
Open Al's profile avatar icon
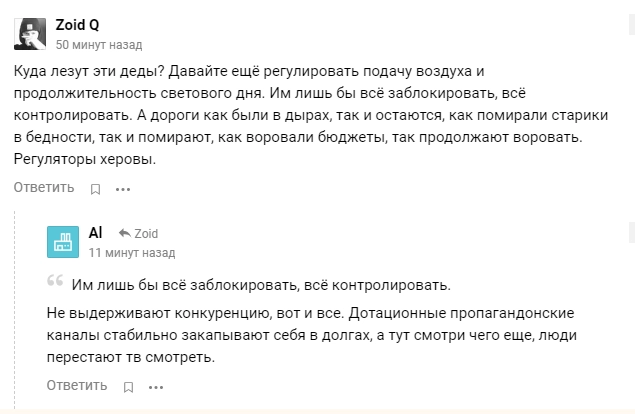pyautogui.click(x=64, y=242)
